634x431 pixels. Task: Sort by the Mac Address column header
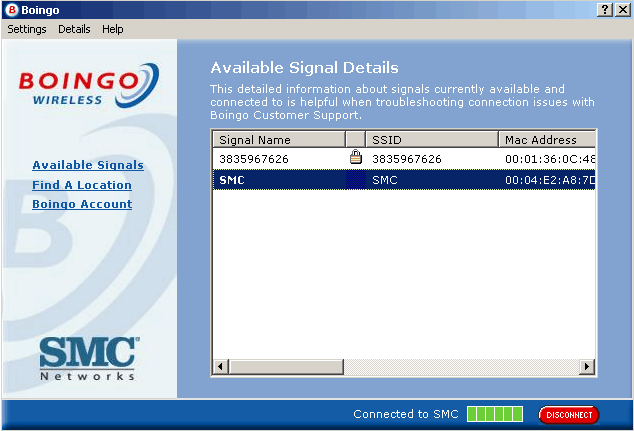point(547,139)
